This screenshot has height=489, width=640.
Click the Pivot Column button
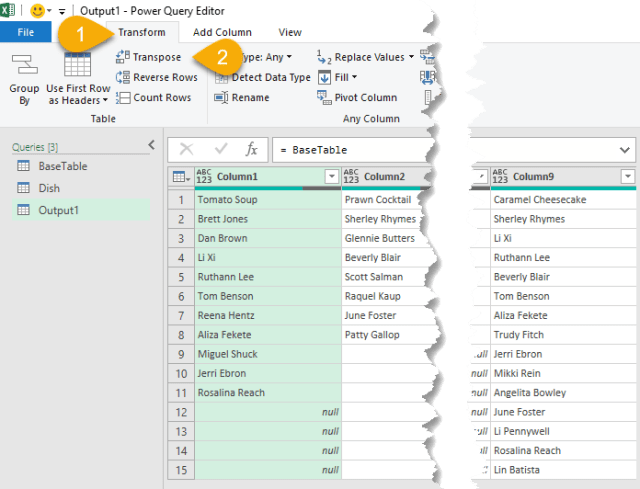tap(357, 98)
